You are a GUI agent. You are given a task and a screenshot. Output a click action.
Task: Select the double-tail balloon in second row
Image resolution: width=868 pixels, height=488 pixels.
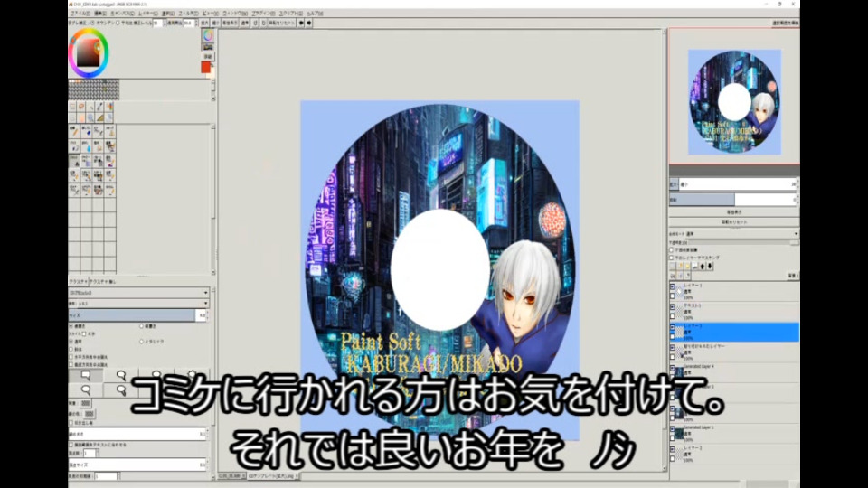click(120, 390)
